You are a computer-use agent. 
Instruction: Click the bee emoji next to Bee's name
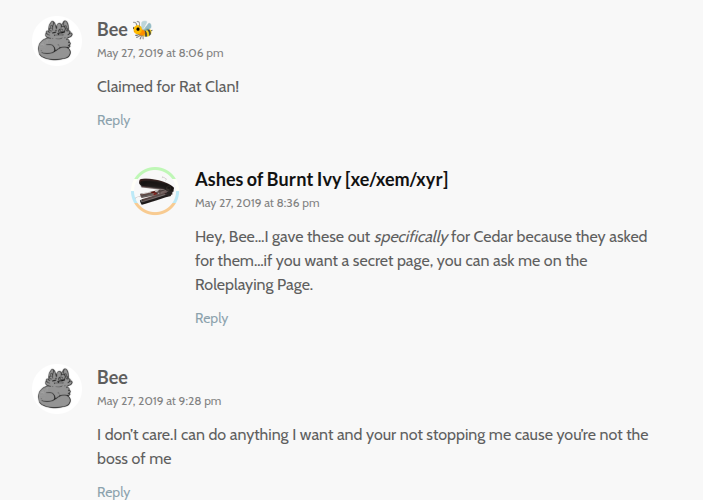pos(142,30)
